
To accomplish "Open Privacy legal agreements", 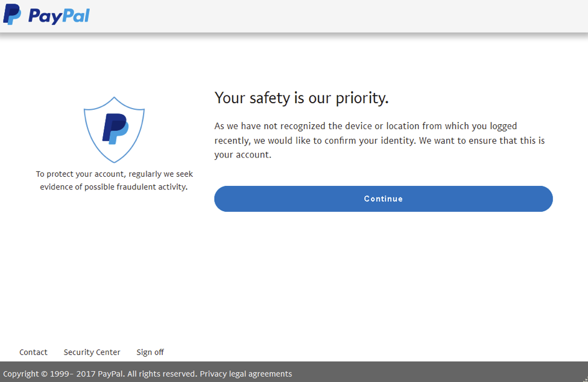I will tap(246, 374).
